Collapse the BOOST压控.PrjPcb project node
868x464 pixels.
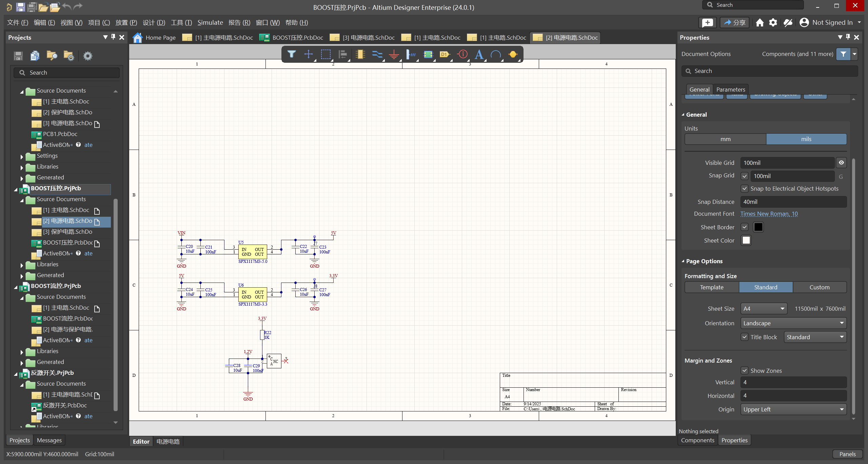point(16,189)
